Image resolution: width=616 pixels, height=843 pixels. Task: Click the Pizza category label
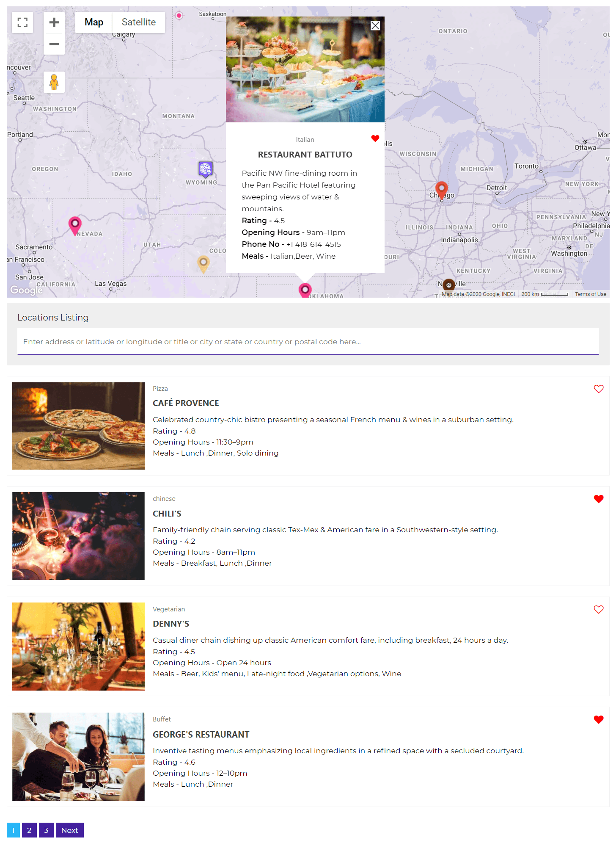(x=160, y=389)
